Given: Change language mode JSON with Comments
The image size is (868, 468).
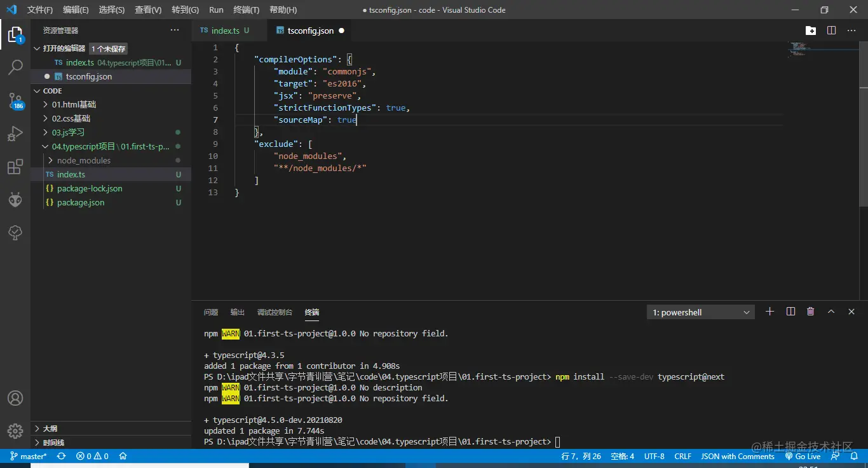Looking at the screenshot, I should tap(737, 456).
